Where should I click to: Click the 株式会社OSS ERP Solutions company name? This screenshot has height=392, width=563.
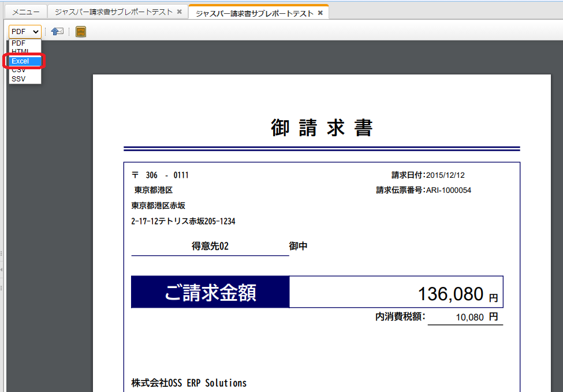189,383
